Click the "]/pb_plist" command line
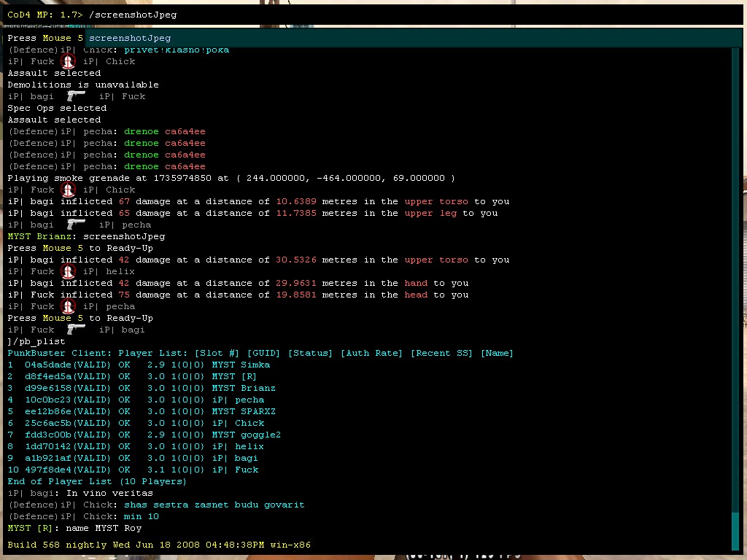Image resolution: width=747 pixels, height=560 pixels. [x=36, y=341]
